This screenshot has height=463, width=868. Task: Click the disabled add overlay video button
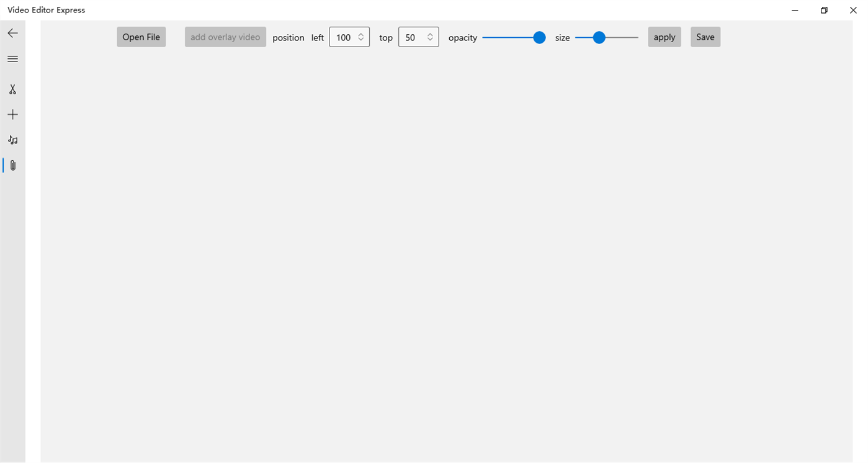point(225,37)
